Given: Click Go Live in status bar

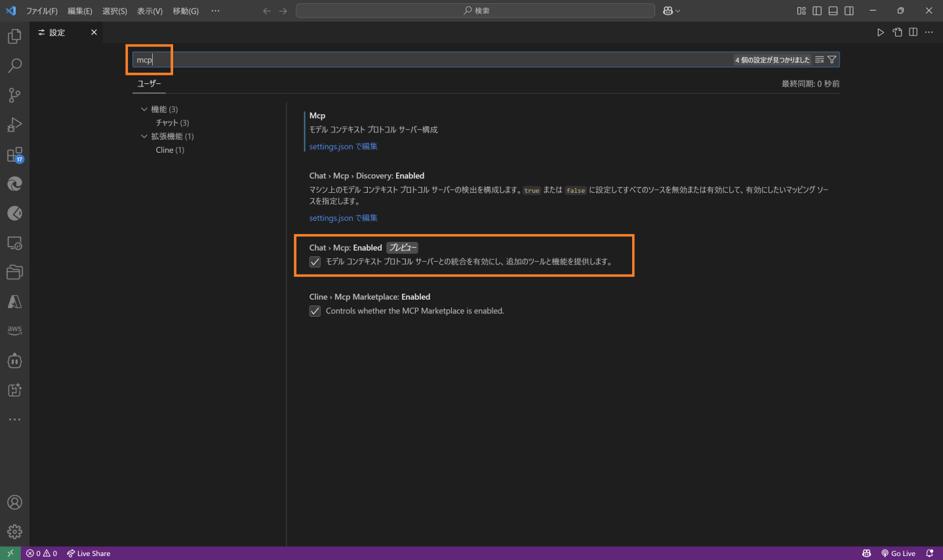Looking at the screenshot, I should (x=898, y=553).
